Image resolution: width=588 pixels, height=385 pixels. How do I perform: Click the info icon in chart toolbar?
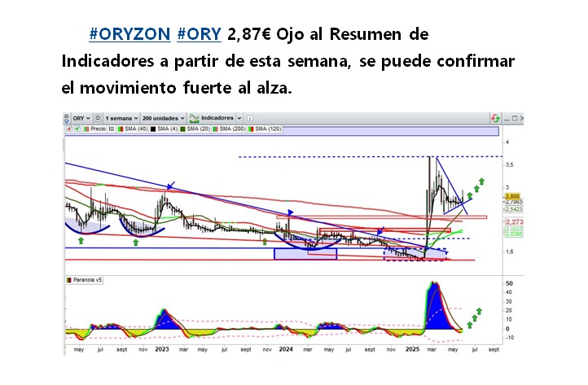[x=250, y=118]
